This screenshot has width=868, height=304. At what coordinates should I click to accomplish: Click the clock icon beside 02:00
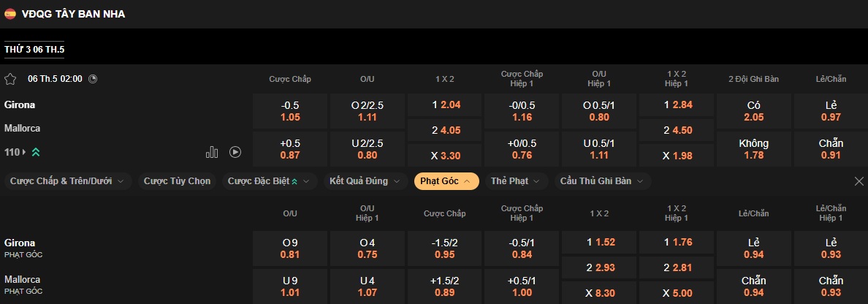[93, 79]
